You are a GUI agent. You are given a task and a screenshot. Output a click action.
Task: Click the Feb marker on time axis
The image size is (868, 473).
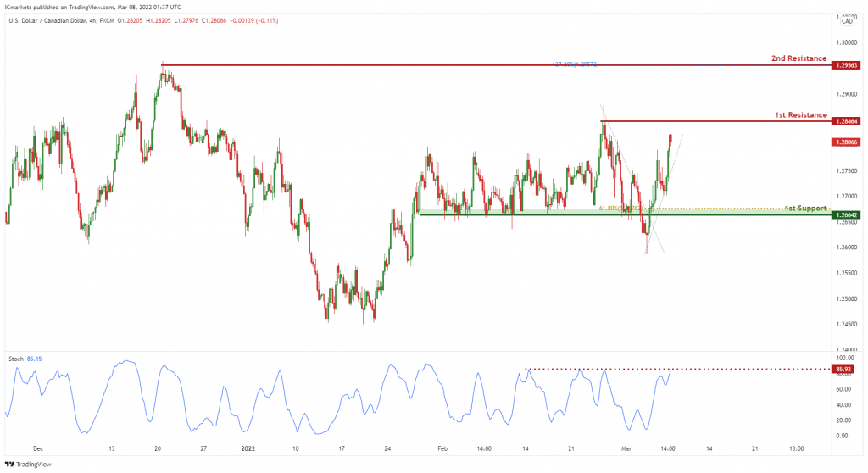[x=442, y=448]
